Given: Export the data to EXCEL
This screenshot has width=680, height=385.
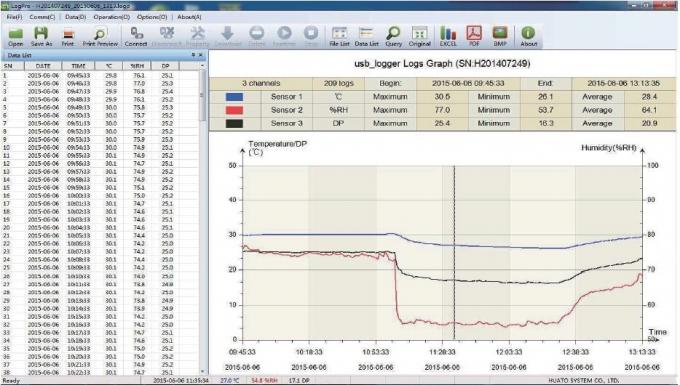Looking at the screenshot, I should (448, 36).
